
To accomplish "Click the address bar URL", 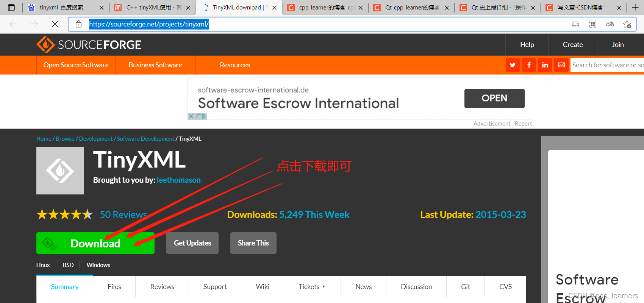I will (x=149, y=24).
